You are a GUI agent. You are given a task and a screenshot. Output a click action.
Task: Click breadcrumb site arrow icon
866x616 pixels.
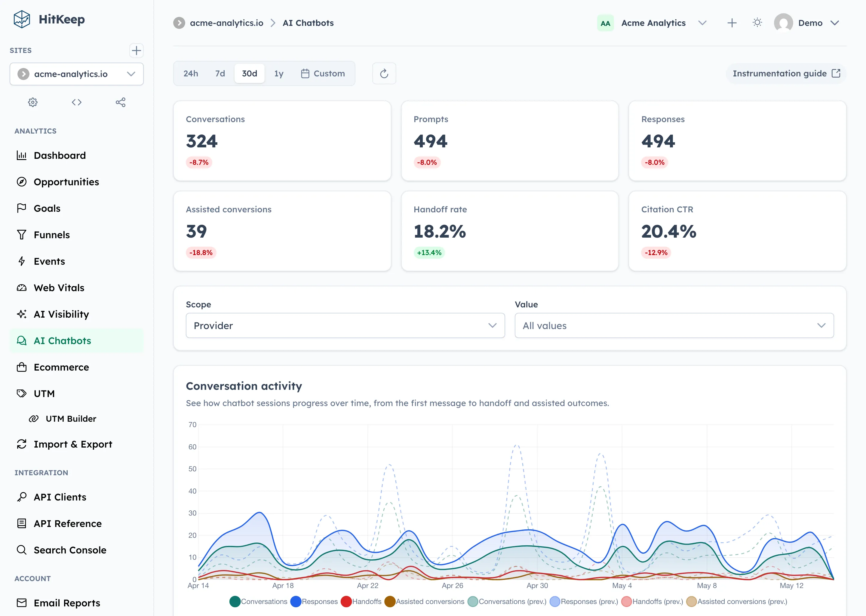click(179, 23)
